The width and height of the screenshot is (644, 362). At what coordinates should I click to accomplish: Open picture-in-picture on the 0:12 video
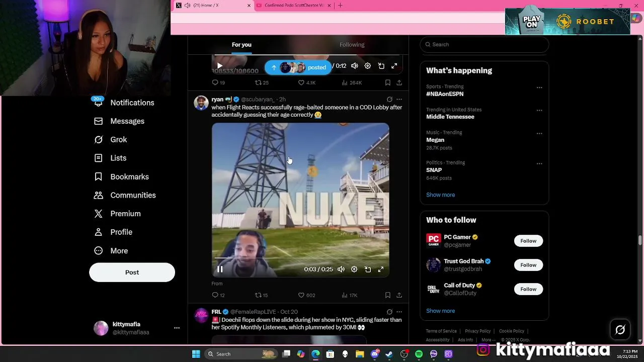coord(381,66)
